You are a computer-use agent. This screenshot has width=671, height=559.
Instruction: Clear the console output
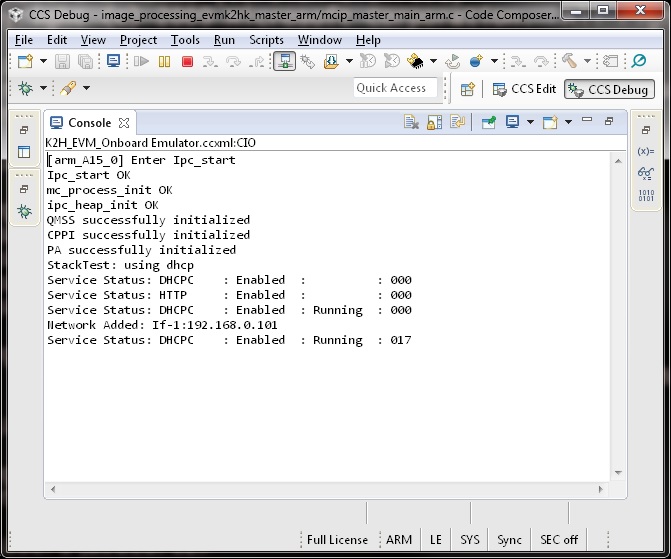point(411,122)
